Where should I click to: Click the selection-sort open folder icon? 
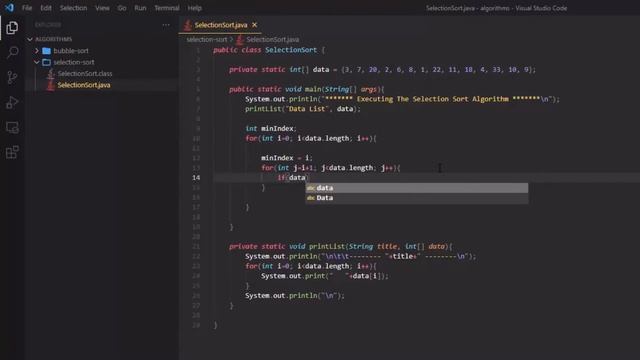[47, 62]
